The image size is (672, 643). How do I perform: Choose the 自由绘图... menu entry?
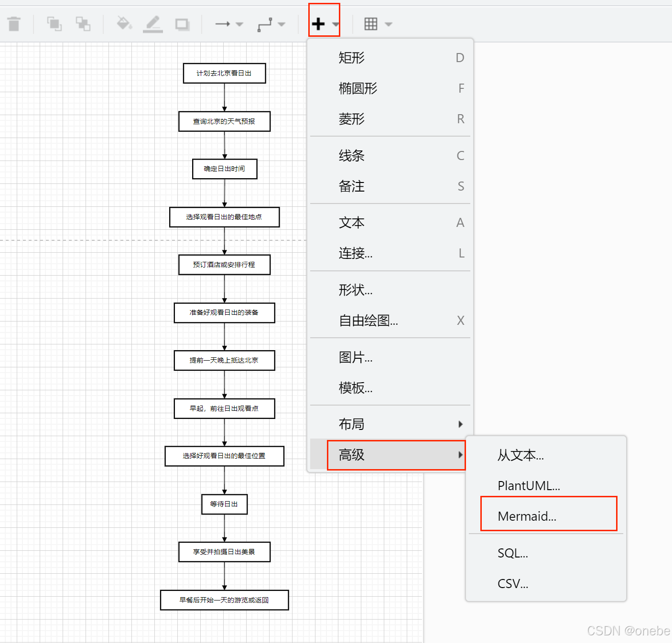(390, 321)
